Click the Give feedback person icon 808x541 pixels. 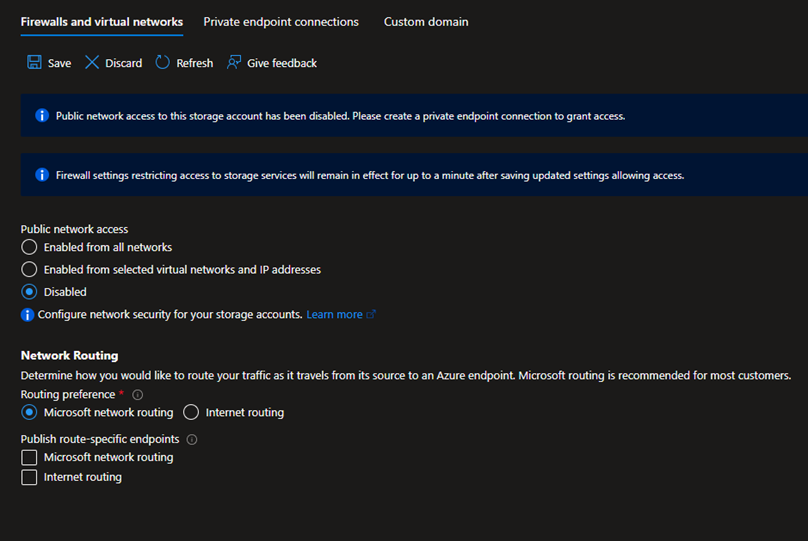click(x=233, y=62)
